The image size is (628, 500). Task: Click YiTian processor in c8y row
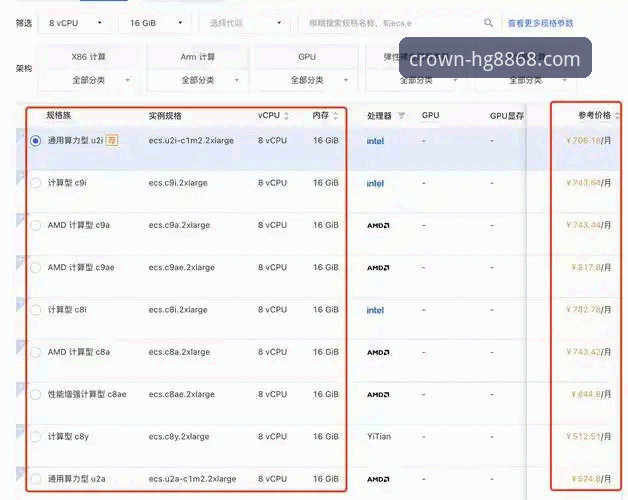tap(379, 437)
